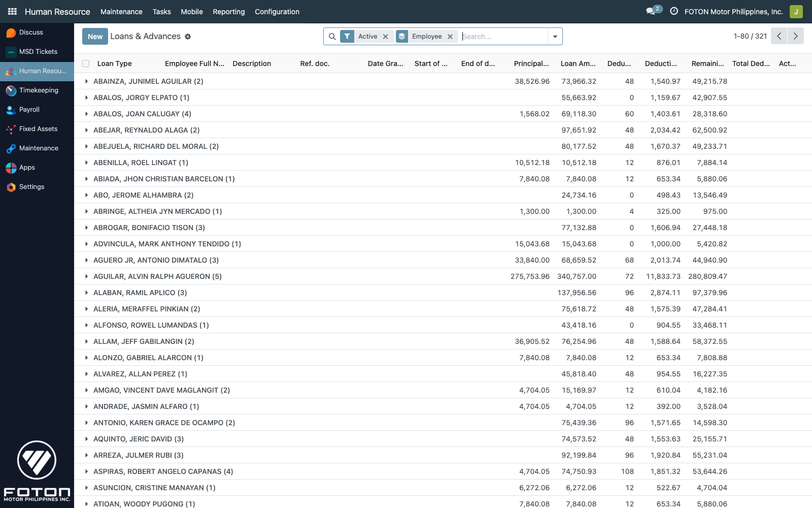
Task: Open the Reporting menu
Action: click(228, 12)
